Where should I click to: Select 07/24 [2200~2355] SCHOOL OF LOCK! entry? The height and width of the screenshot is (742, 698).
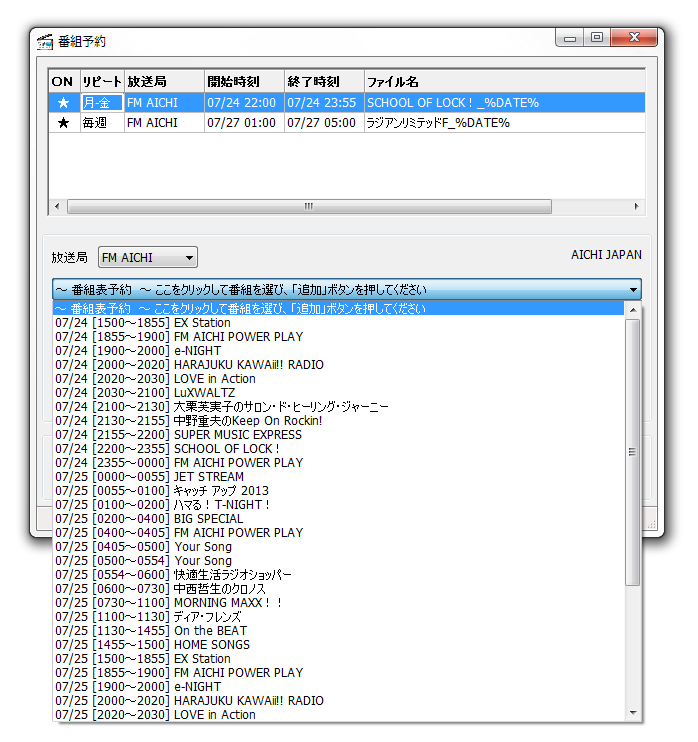pyautogui.click(x=338, y=449)
